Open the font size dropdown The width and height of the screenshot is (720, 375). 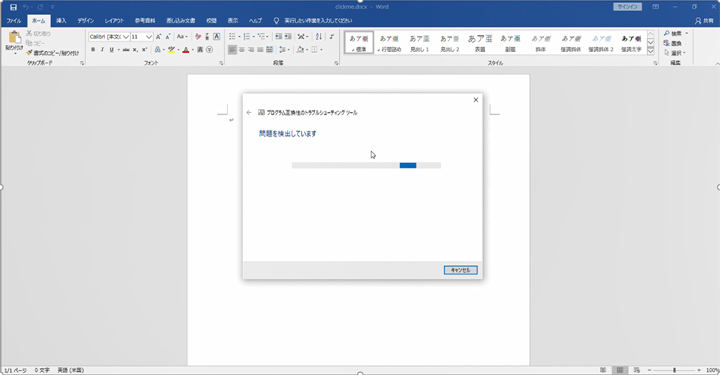click(x=149, y=36)
